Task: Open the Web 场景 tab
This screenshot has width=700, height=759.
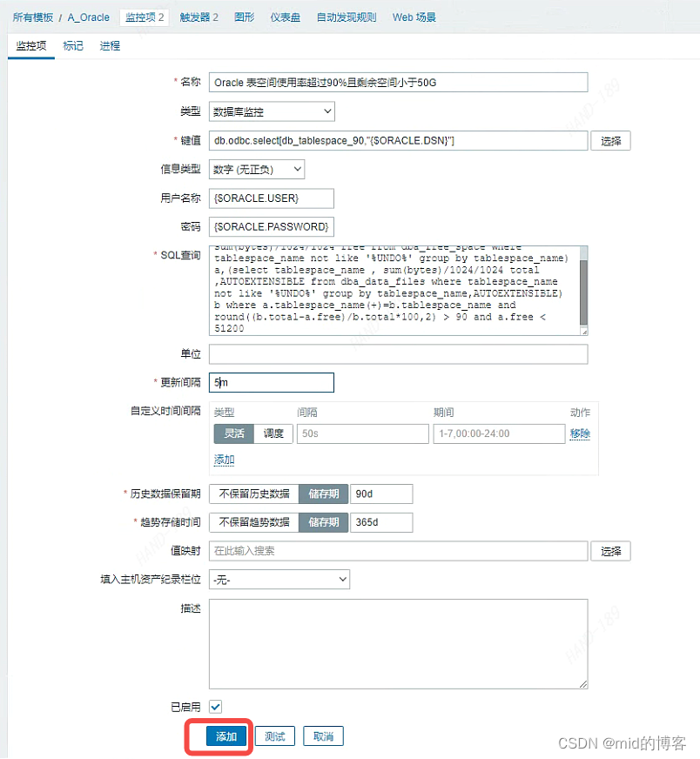Action: click(414, 17)
